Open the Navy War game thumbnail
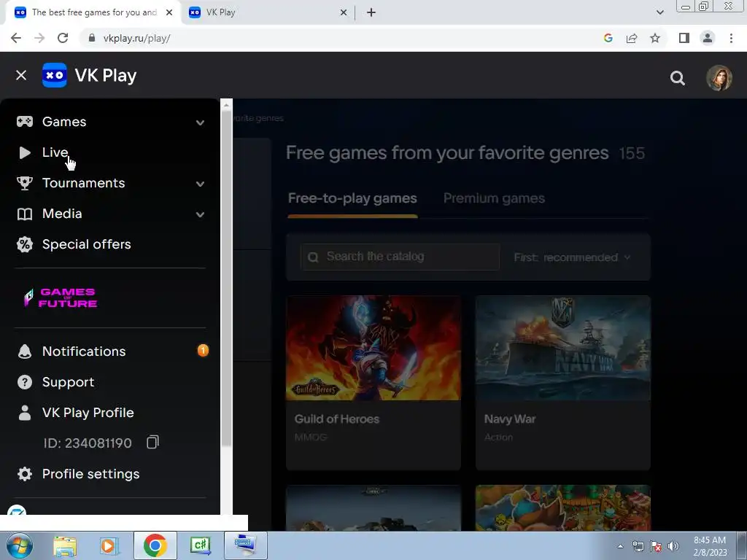 [x=563, y=348]
